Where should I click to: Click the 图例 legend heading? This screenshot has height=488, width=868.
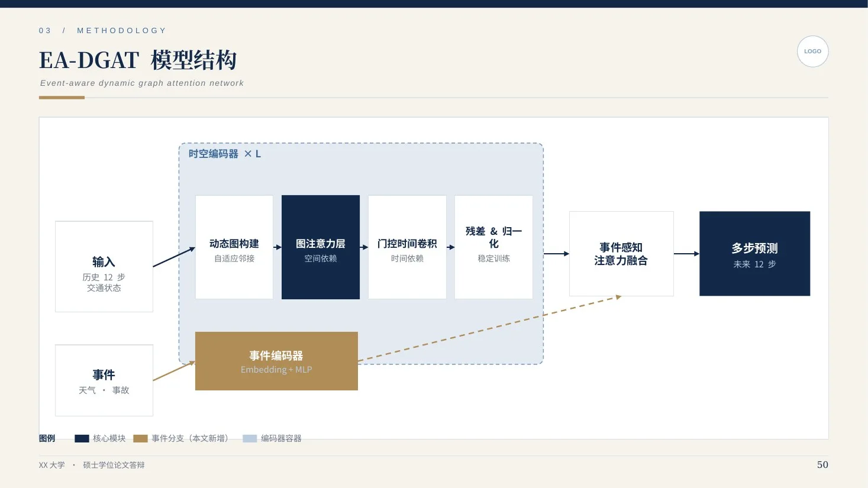47,438
